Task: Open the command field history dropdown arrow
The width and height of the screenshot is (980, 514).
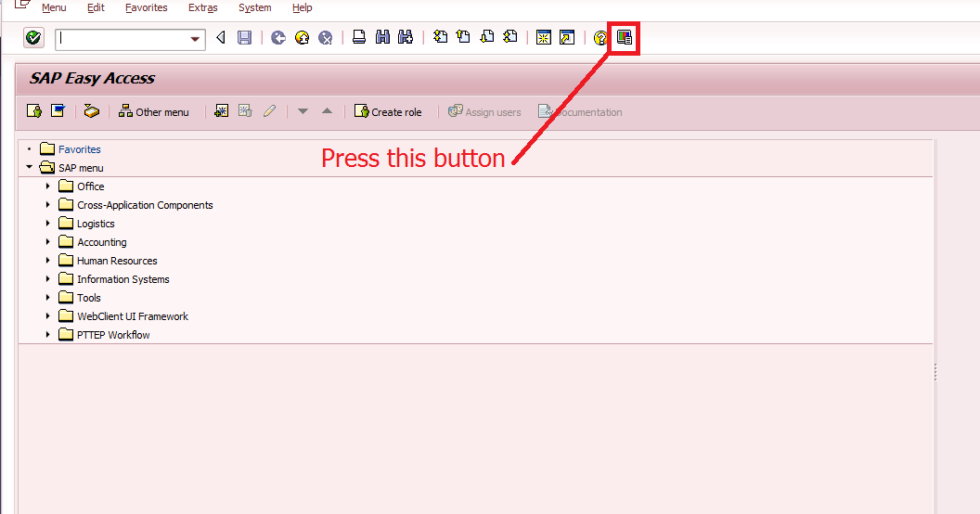Action: (195, 39)
